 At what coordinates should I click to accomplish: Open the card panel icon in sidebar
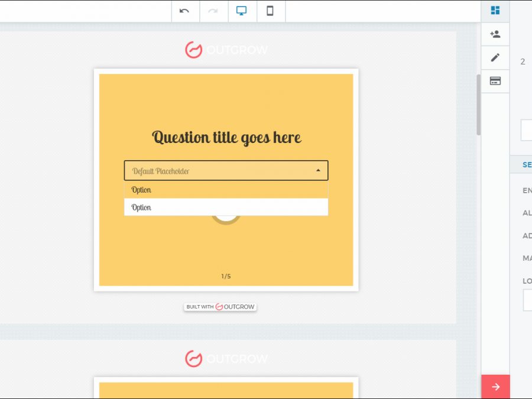495,81
